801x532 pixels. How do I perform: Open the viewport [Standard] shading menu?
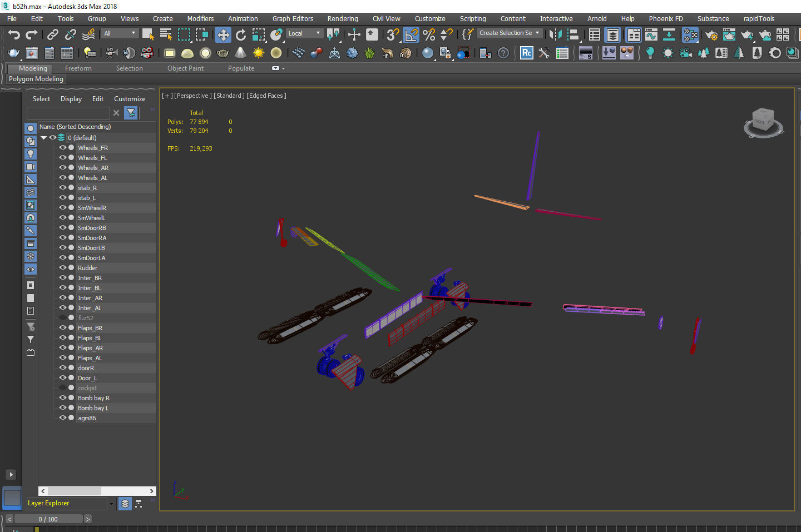click(x=229, y=96)
